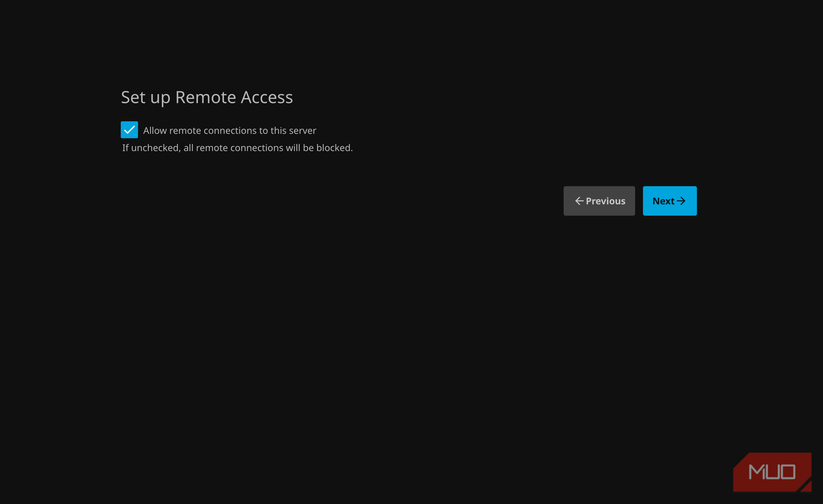Click the 'Set up Remote Access' heading
The width and height of the screenshot is (823, 504).
(207, 97)
